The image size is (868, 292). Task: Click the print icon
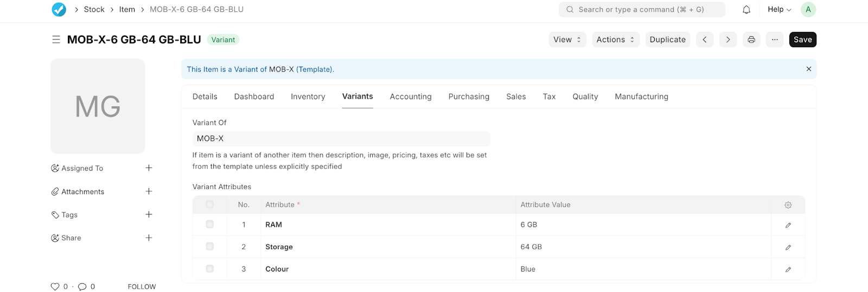[x=751, y=40]
